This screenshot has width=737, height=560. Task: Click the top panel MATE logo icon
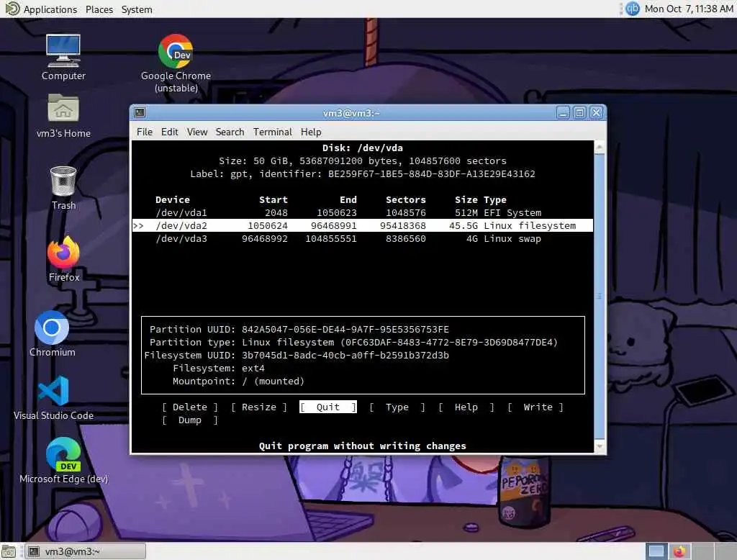pos(12,9)
